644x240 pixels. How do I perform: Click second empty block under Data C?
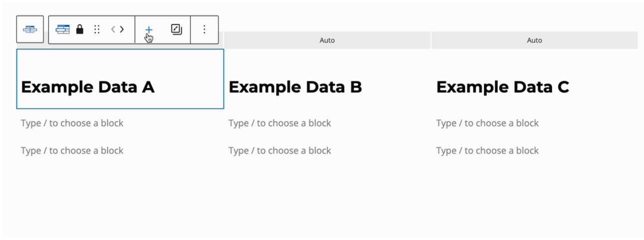pyautogui.click(x=487, y=151)
